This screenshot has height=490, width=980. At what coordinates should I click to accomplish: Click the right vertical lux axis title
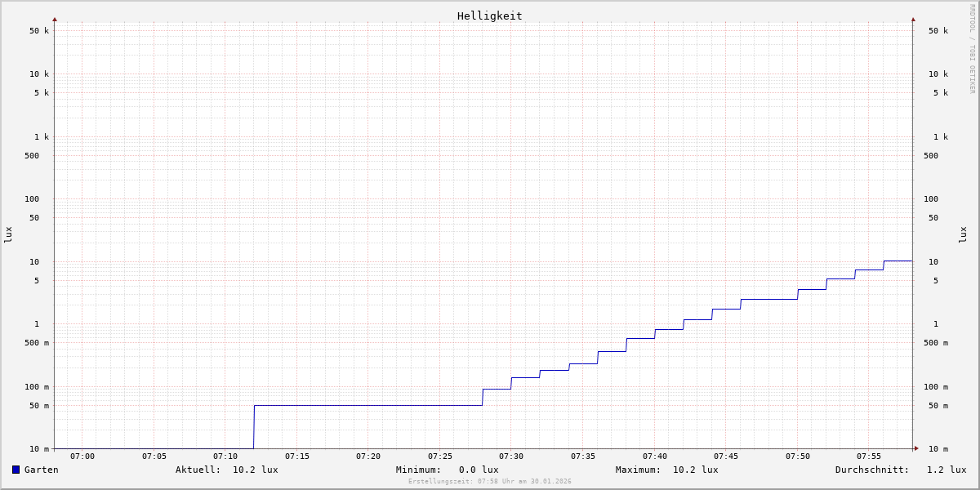click(964, 234)
